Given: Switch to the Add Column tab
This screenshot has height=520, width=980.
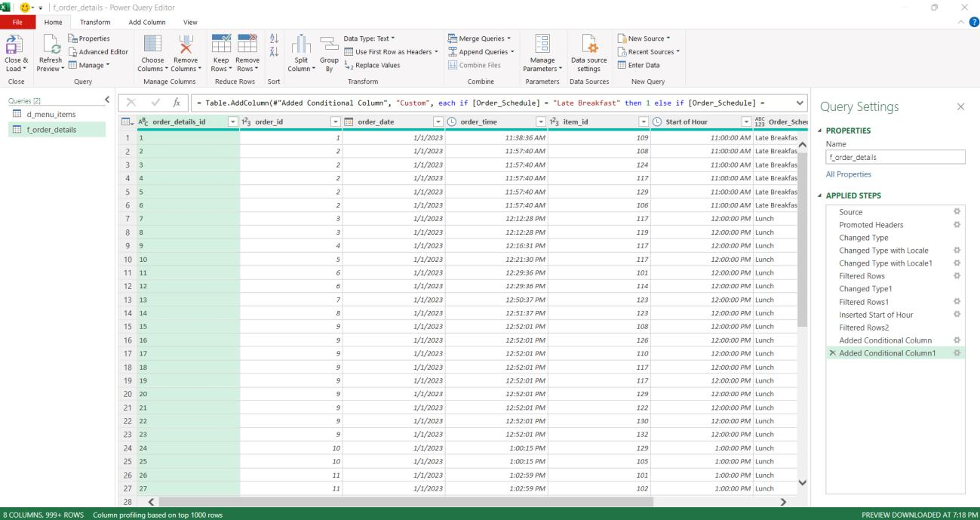Looking at the screenshot, I should pyautogui.click(x=147, y=23).
